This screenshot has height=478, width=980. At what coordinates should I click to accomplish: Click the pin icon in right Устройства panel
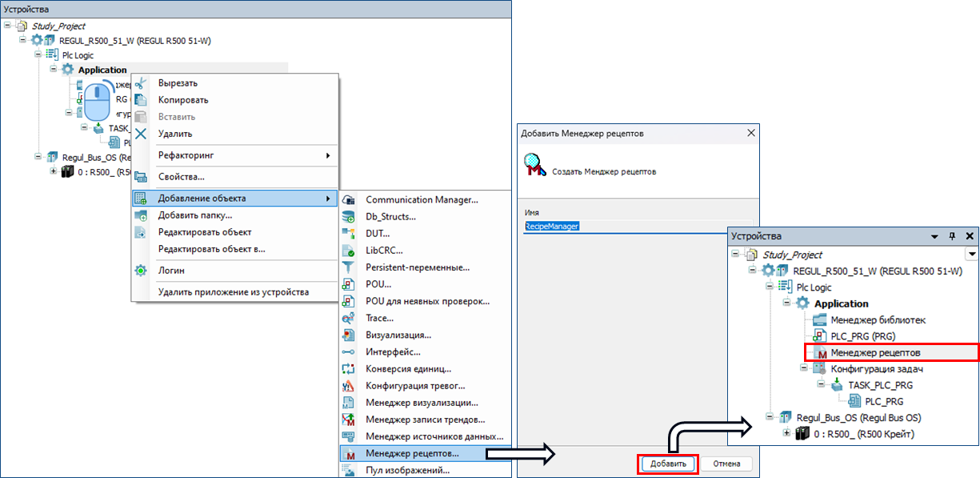click(952, 236)
